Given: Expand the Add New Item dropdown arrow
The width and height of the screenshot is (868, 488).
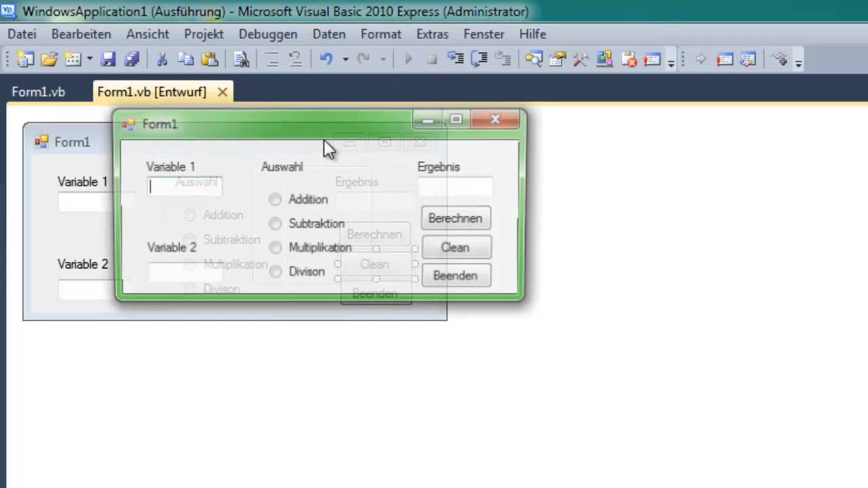Looking at the screenshot, I should (x=89, y=59).
